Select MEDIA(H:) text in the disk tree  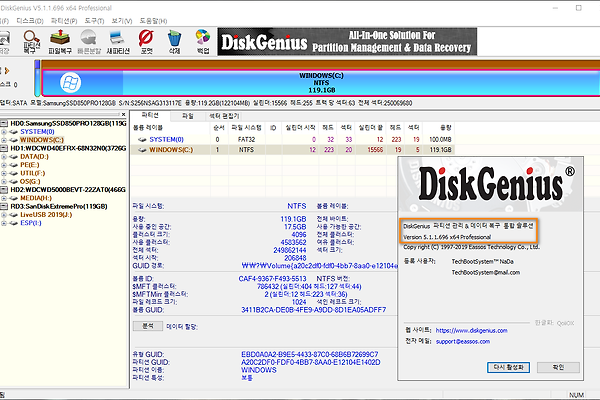tap(36, 198)
